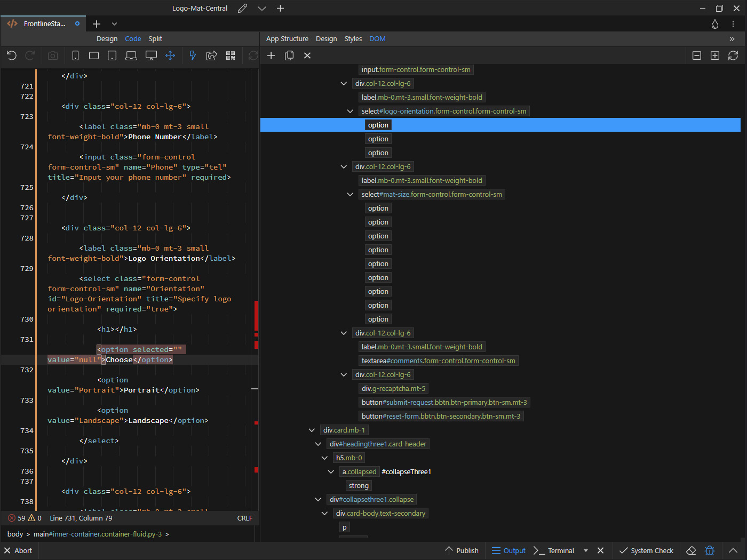Toggle the blue move arrows icon
The height and width of the screenshot is (560, 747).
click(x=170, y=55)
